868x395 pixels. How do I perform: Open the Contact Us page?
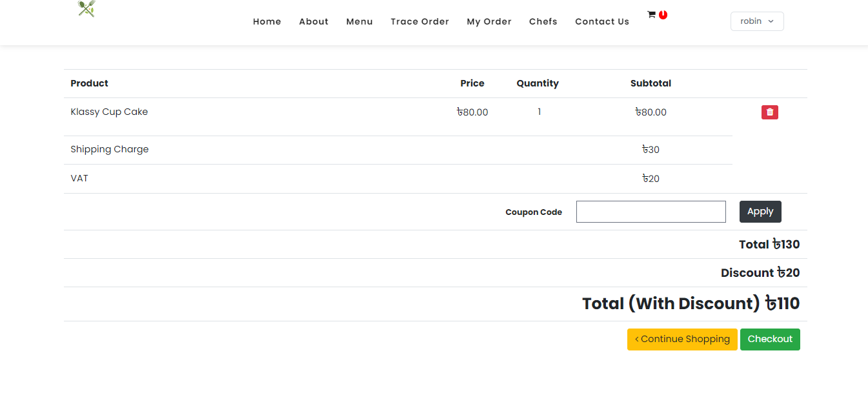pyautogui.click(x=601, y=22)
